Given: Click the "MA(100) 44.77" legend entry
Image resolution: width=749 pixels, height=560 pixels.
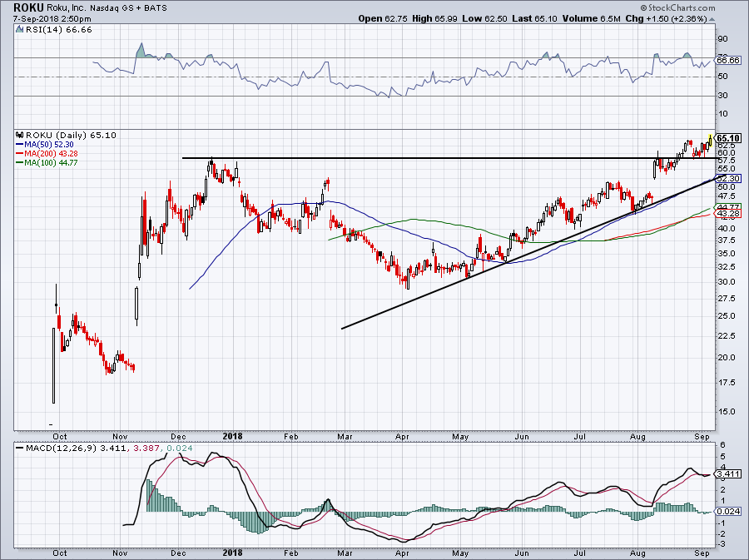Looking at the screenshot, I should pos(51,163).
